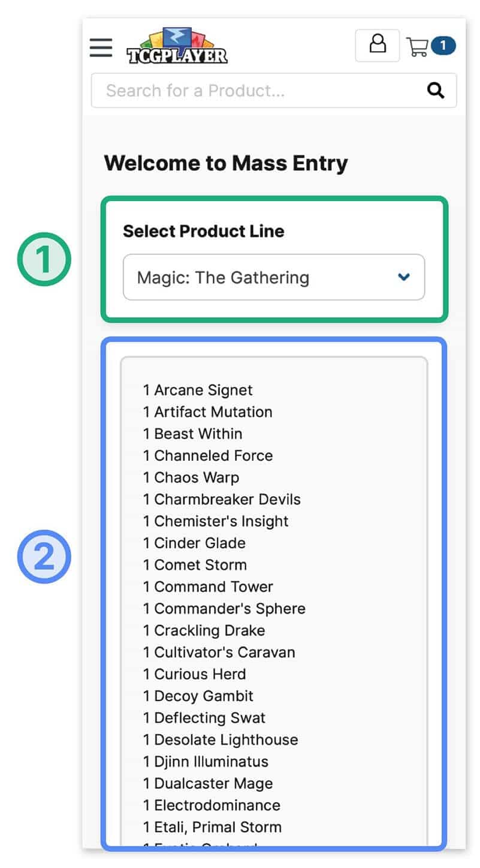Select the Arcane Signet list entry

click(198, 389)
